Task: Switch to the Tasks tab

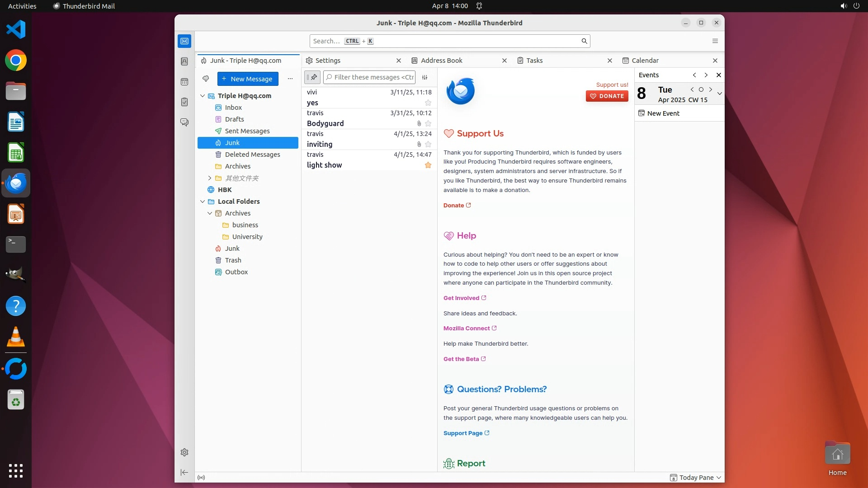Action: pos(534,61)
